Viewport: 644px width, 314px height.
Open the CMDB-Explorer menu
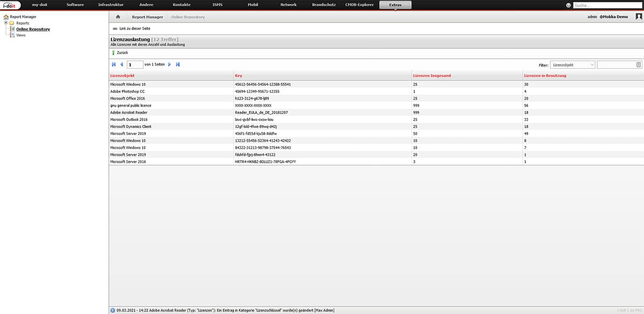click(360, 5)
